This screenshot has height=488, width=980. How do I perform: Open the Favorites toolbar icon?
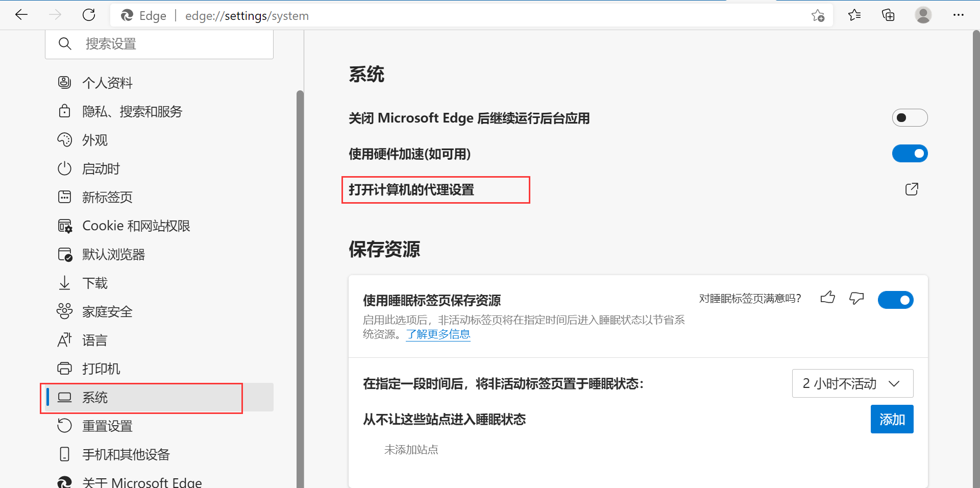point(854,15)
